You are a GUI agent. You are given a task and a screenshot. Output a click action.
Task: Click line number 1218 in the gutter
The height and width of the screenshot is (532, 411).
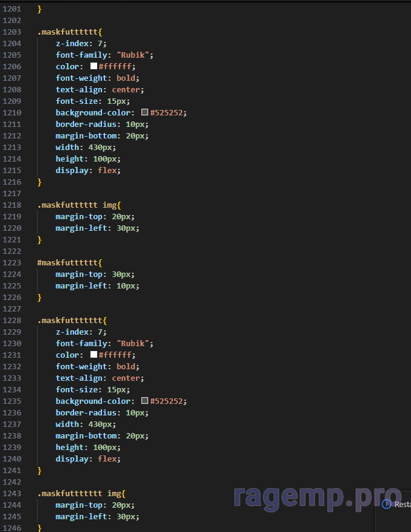click(12, 205)
